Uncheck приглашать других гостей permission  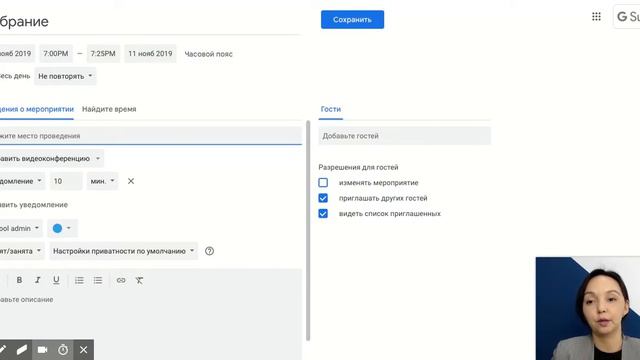323,198
